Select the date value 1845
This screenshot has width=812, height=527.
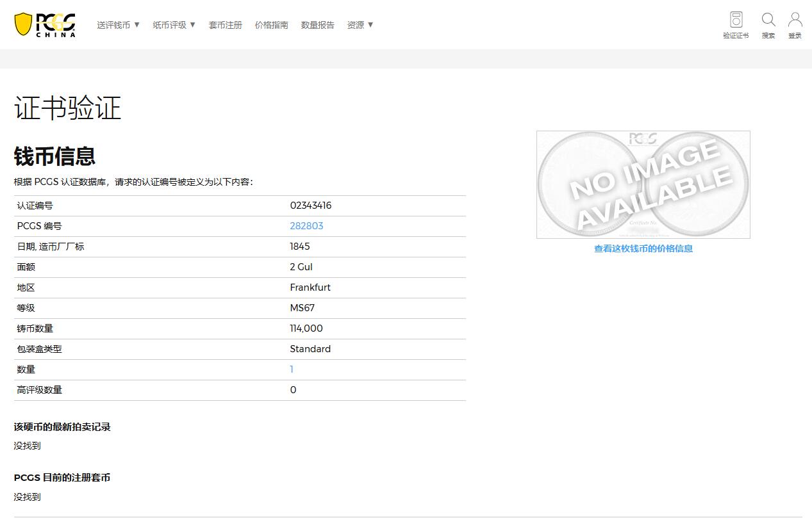[300, 247]
